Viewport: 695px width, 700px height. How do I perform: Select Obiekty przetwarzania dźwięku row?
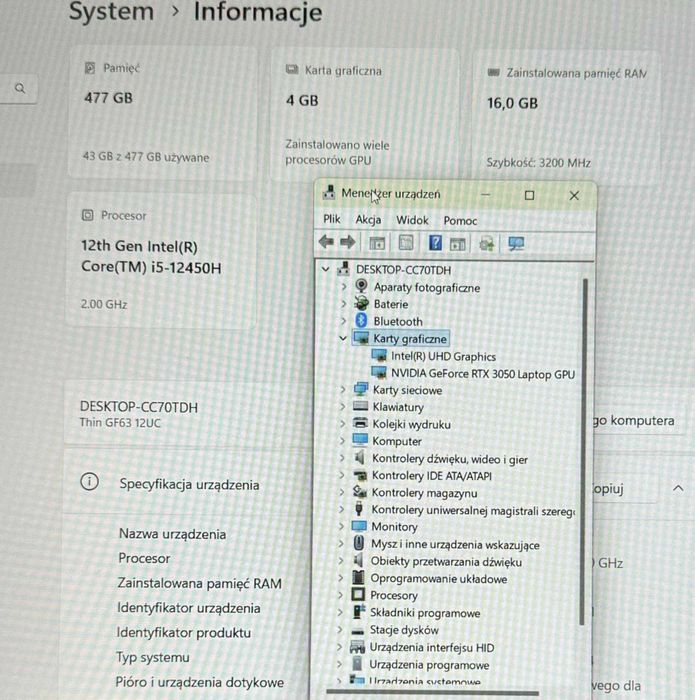pos(446,561)
